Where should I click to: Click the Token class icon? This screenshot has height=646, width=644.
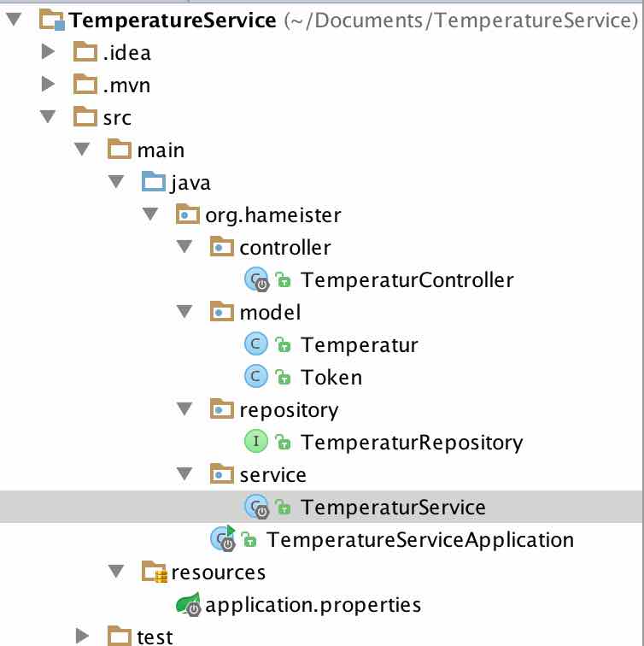[256, 377]
